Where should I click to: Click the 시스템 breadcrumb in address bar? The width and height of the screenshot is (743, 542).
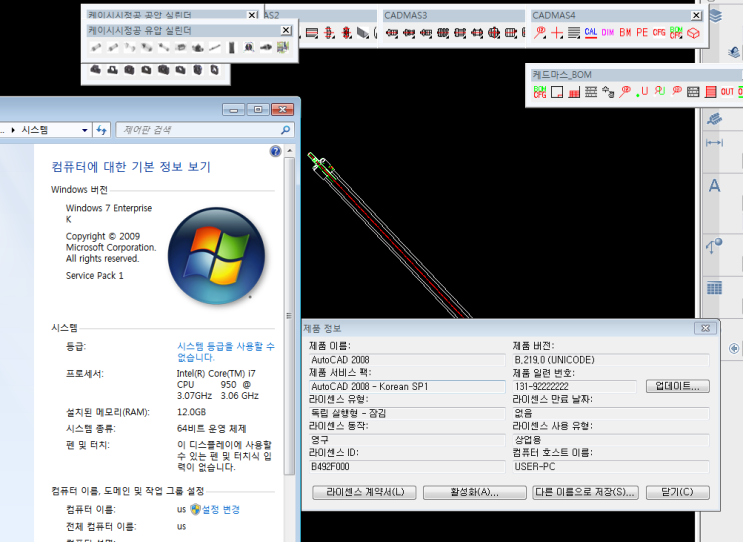(35, 130)
